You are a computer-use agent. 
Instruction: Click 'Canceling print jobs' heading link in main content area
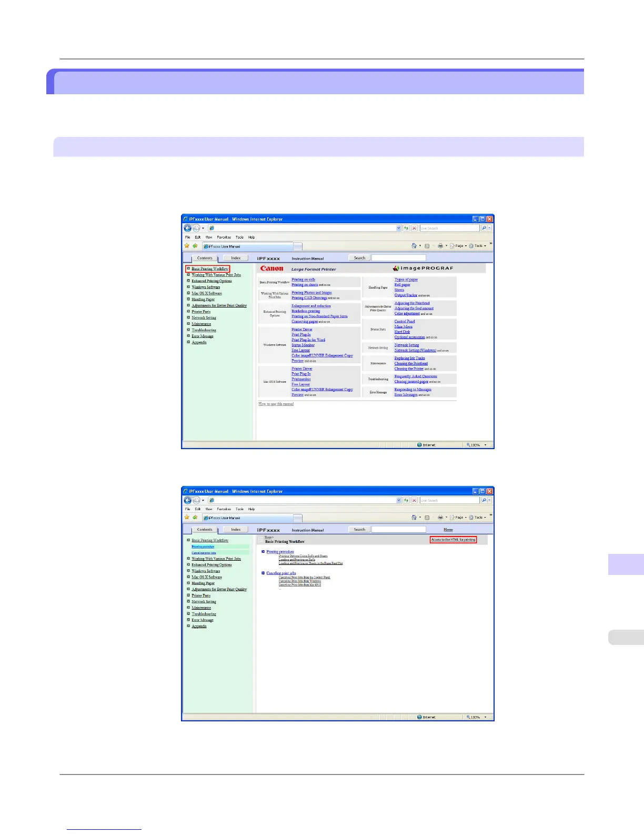281,573
